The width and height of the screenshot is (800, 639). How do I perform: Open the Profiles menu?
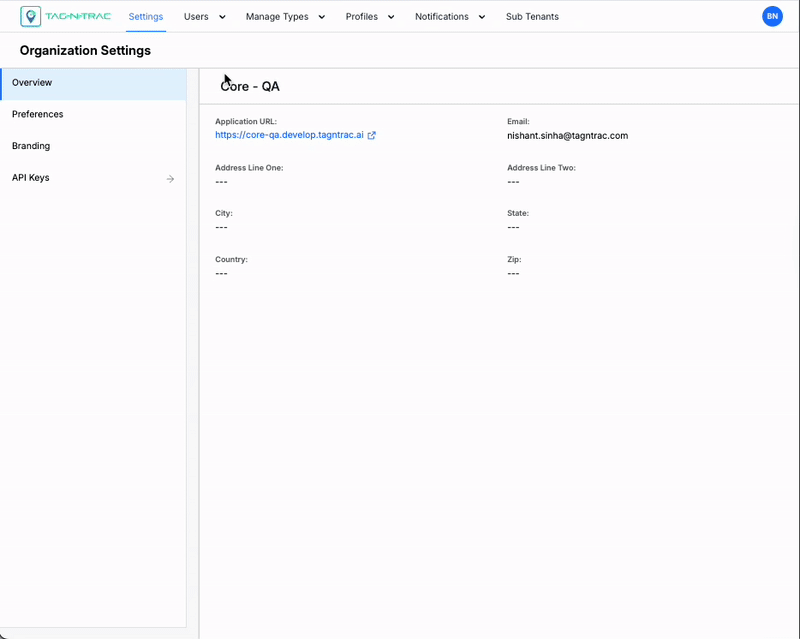tap(362, 16)
